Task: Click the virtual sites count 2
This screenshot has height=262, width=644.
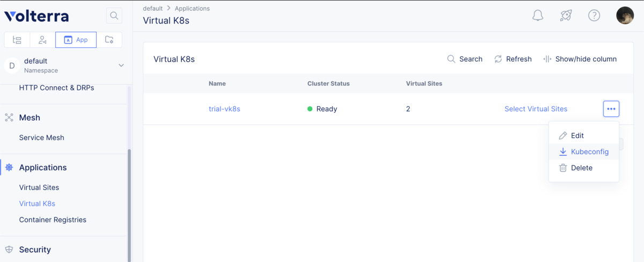Action: click(408, 109)
